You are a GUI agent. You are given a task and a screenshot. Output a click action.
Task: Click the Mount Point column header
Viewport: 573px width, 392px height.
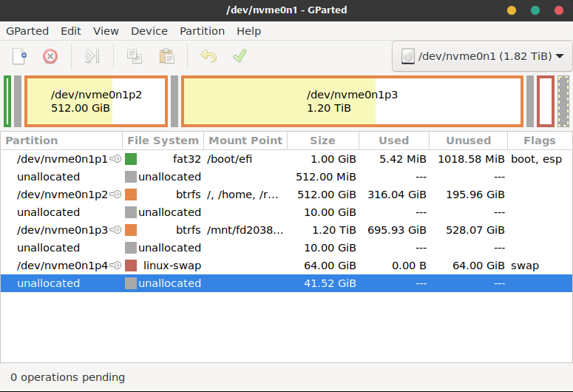(245, 141)
